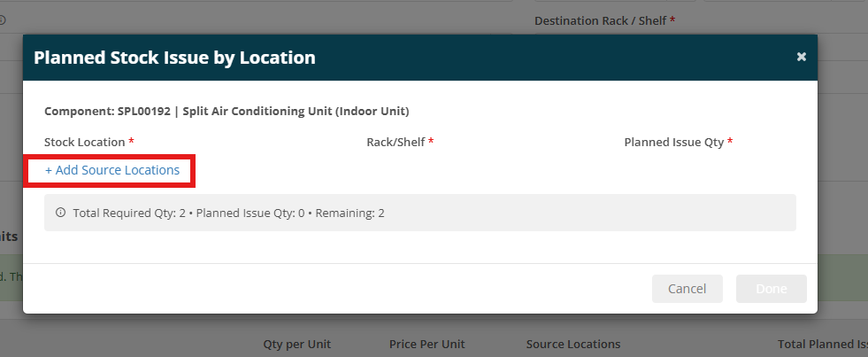Image resolution: width=868 pixels, height=357 pixels.
Task: Click the Done button
Action: tap(772, 289)
